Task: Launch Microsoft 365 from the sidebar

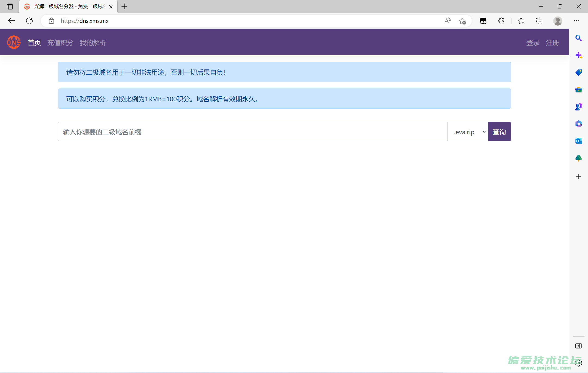Action: click(579, 124)
